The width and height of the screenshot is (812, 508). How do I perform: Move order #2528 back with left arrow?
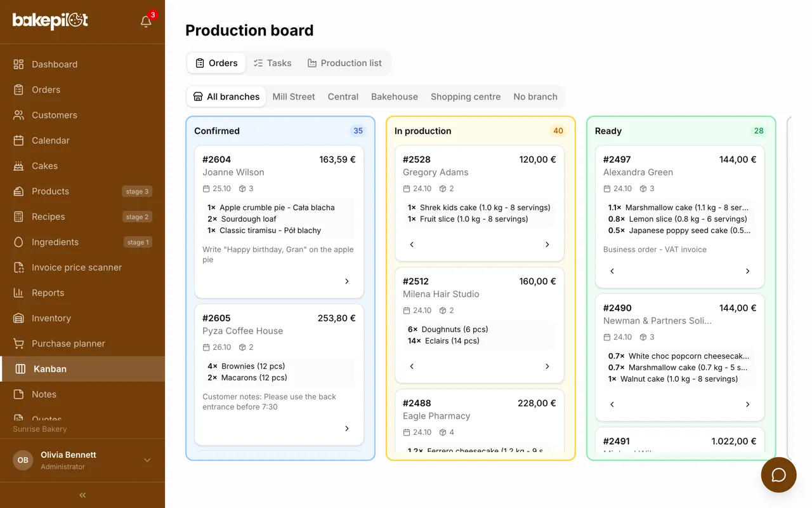[412, 244]
